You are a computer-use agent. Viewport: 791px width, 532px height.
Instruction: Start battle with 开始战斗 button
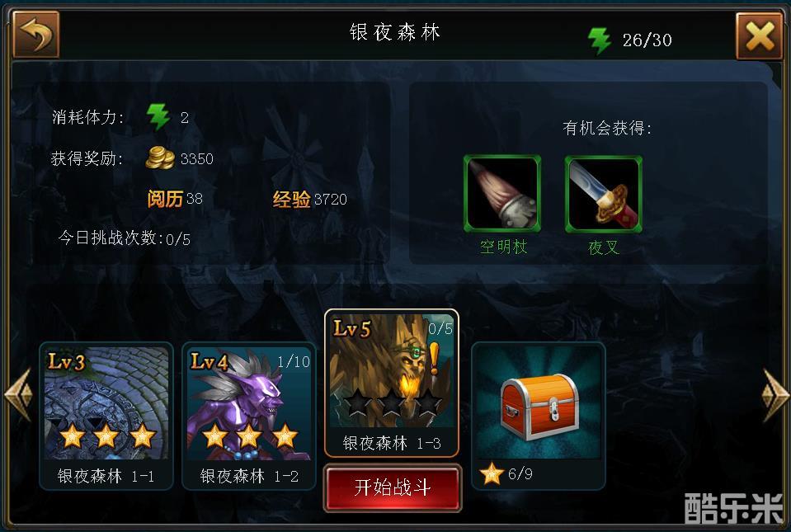tap(392, 487)
